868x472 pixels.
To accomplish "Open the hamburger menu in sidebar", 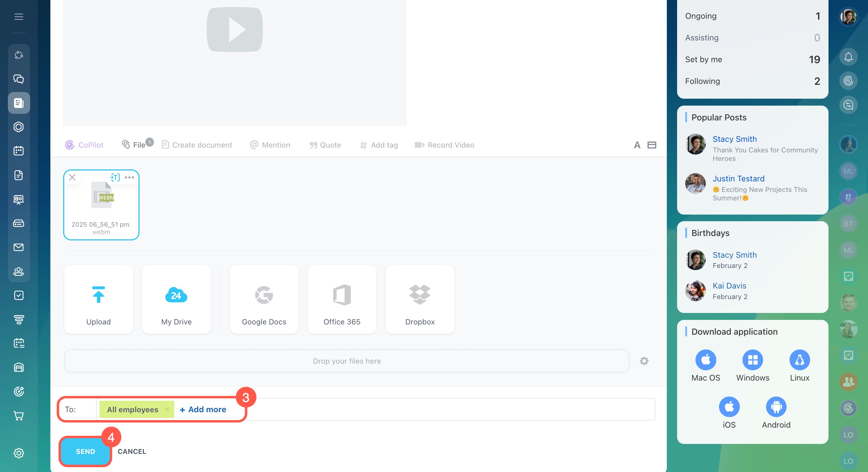I will [x=19, y=17].
